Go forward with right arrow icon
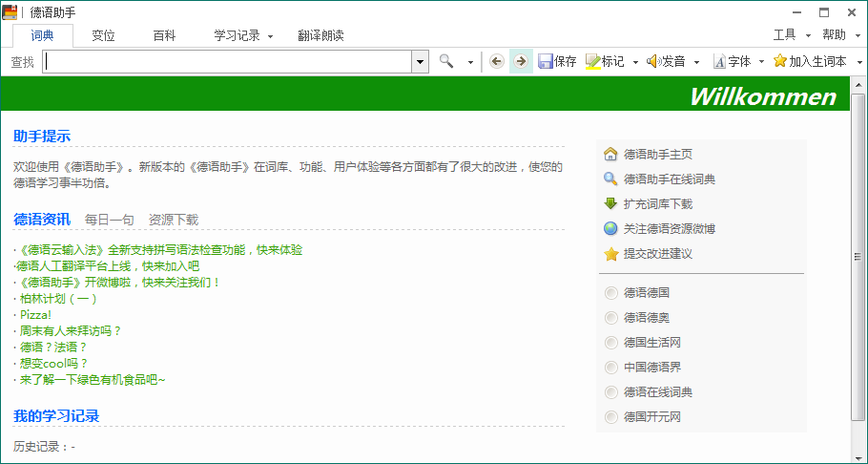The width and height of the screenshot is (868, 464). (521, 61)
